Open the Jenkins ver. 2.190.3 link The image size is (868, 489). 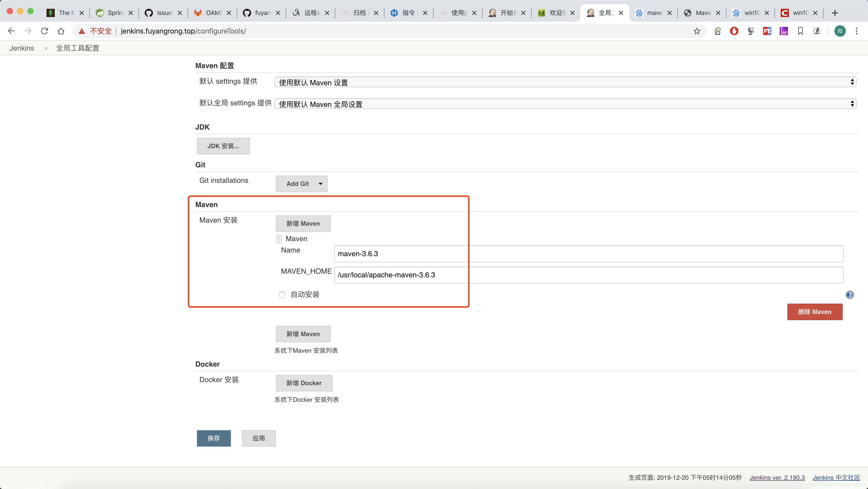777,478
